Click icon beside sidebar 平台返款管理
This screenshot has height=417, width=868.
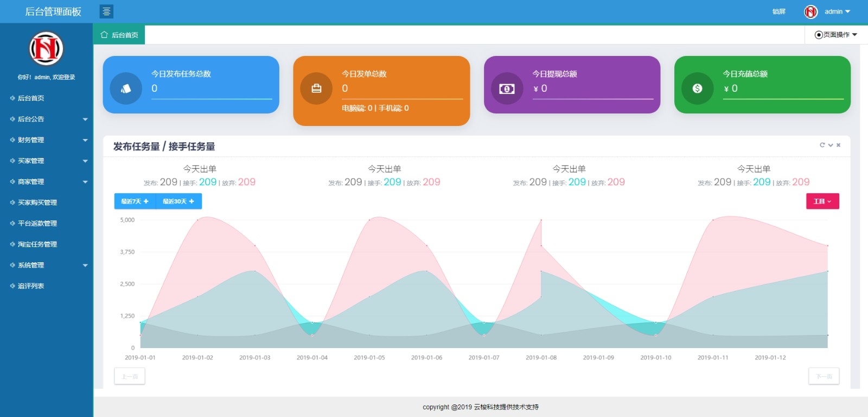point(12,223)
